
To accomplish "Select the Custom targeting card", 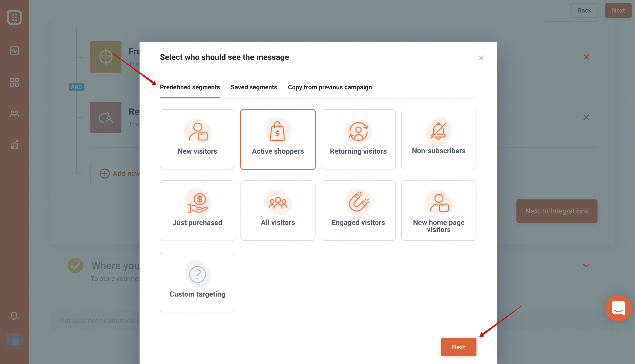I will coord(197,282).
